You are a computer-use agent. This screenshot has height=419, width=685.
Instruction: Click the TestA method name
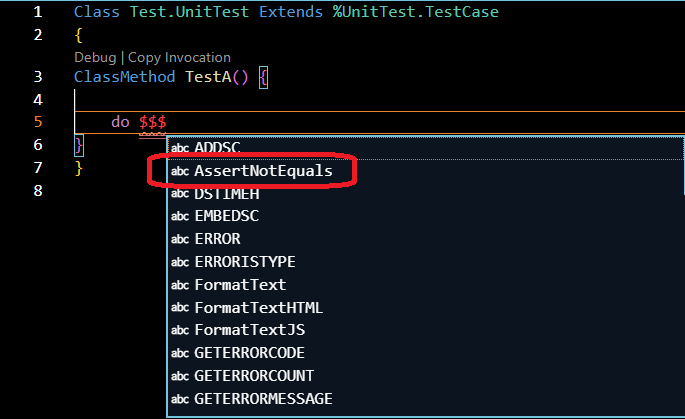pos(208,77)
